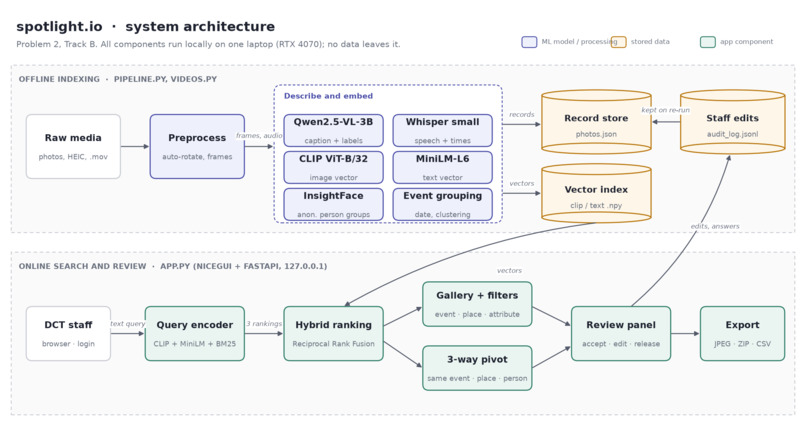Click the Event grouping box
The height and width of the screenshot is (436, 806).
click(443, 205)
